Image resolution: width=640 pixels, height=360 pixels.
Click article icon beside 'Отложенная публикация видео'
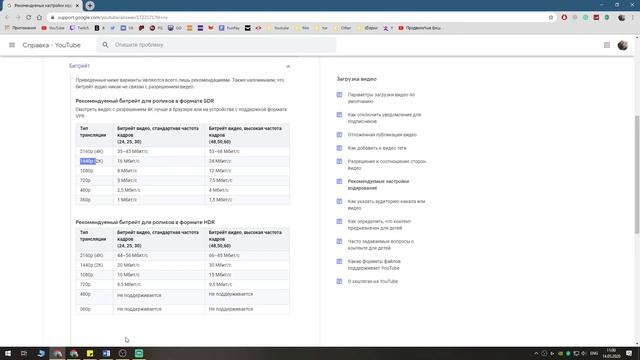click(339, 135)
